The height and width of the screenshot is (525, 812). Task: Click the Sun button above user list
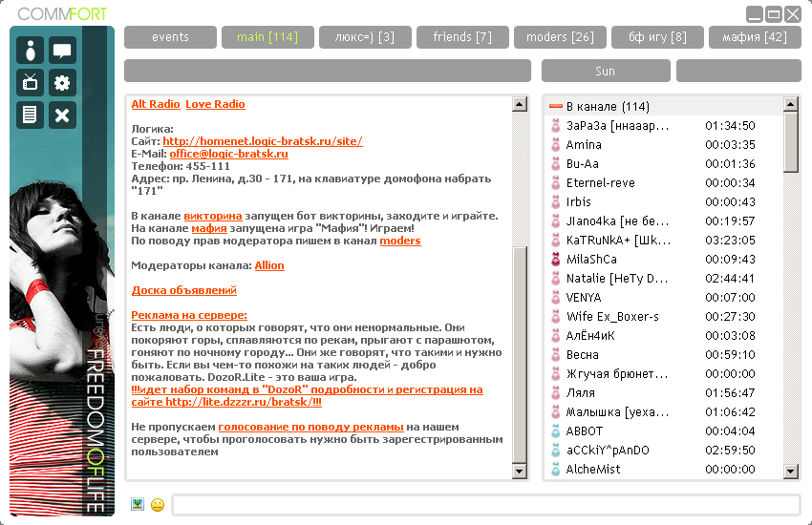coord(606,72)
